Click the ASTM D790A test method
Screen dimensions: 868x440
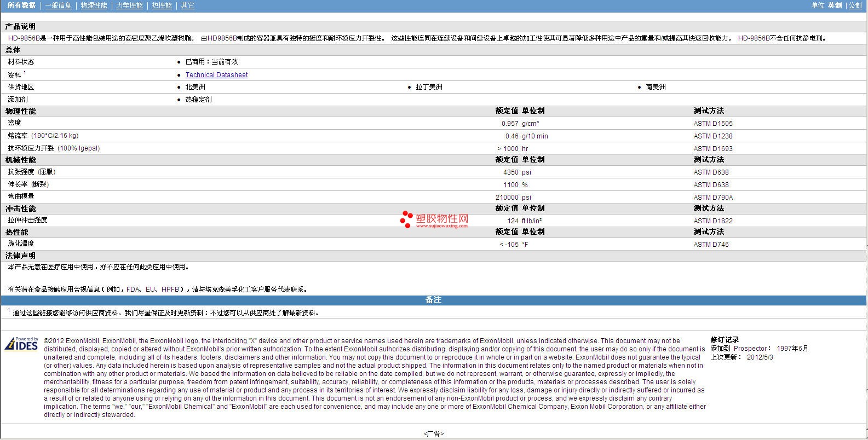pos(713,198)
